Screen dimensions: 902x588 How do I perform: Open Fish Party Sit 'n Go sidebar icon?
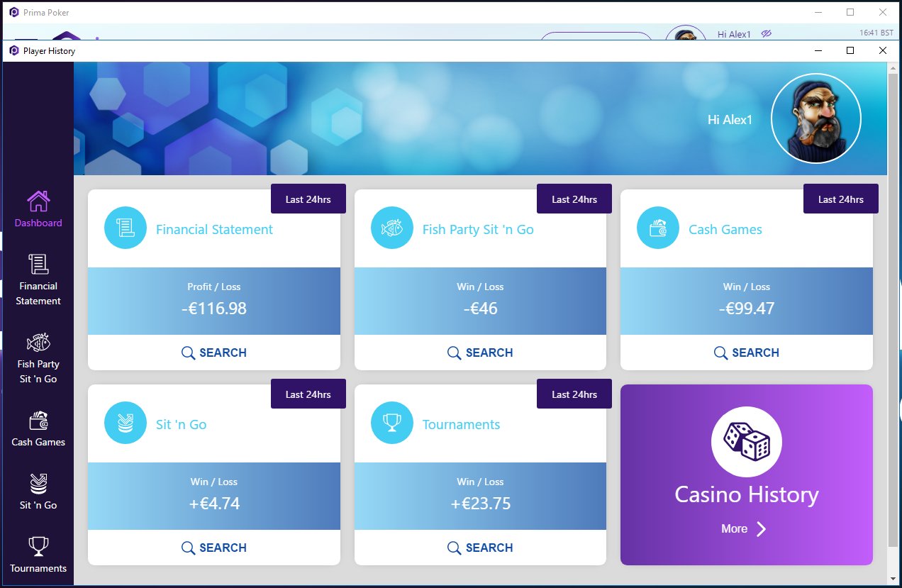pos(38,343)
